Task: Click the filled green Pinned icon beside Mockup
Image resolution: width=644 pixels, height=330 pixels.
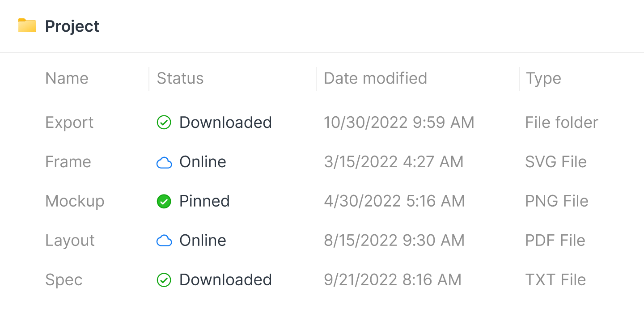Action: pos(164,201)
